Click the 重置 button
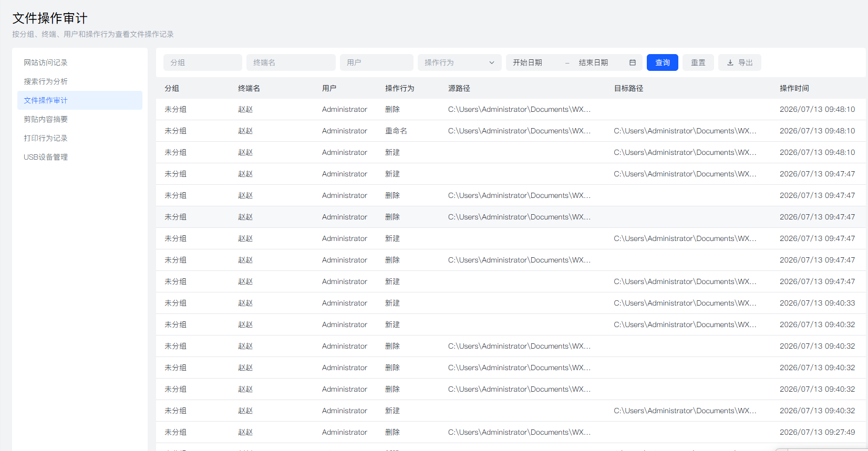Screen dimensions: 868x451 click(x=698, y=62)
